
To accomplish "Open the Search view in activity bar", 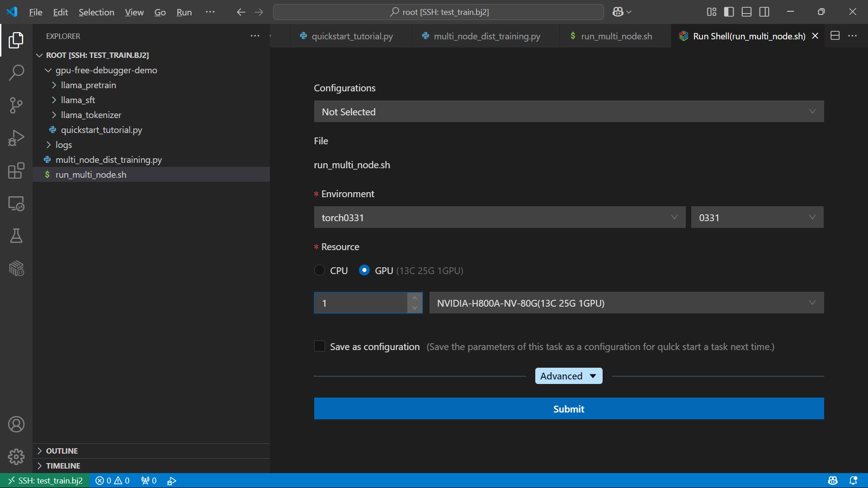I will coord(16,72).
